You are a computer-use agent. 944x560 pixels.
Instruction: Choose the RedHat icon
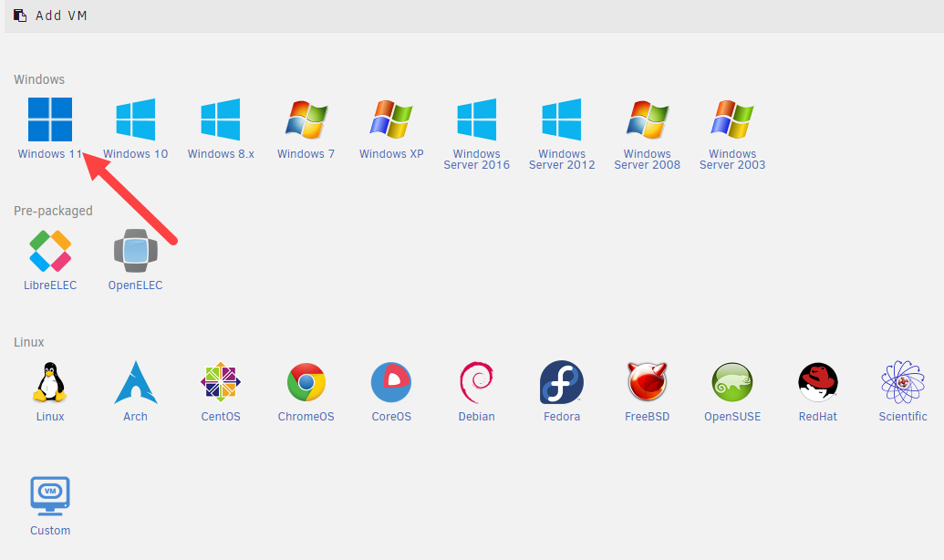[817, 382]
